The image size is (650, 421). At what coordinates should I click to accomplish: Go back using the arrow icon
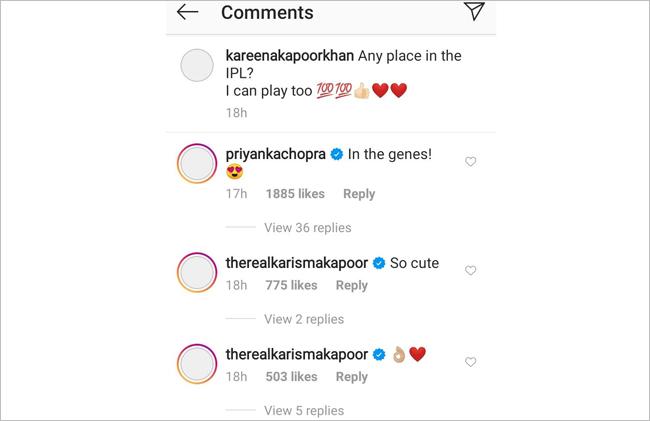point(187,13)
